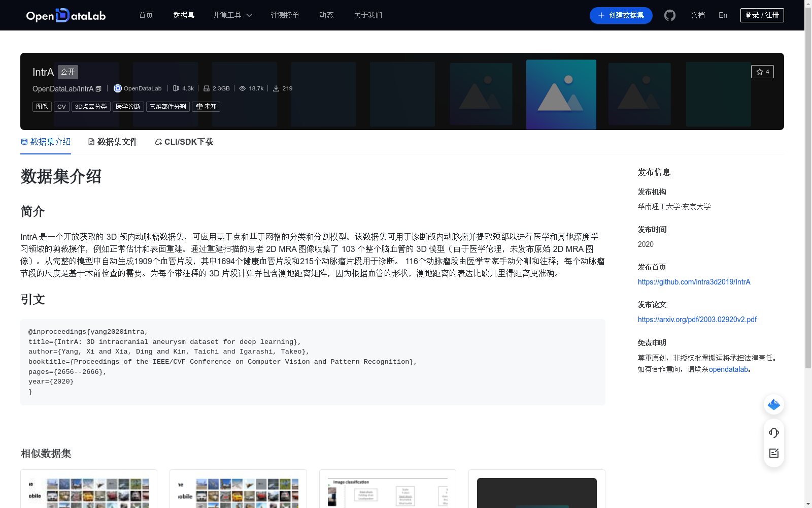The height and width of the screenshot is (508, 812).
Task: Open 评测榜单 in the navigation bar
Action: 285,15
